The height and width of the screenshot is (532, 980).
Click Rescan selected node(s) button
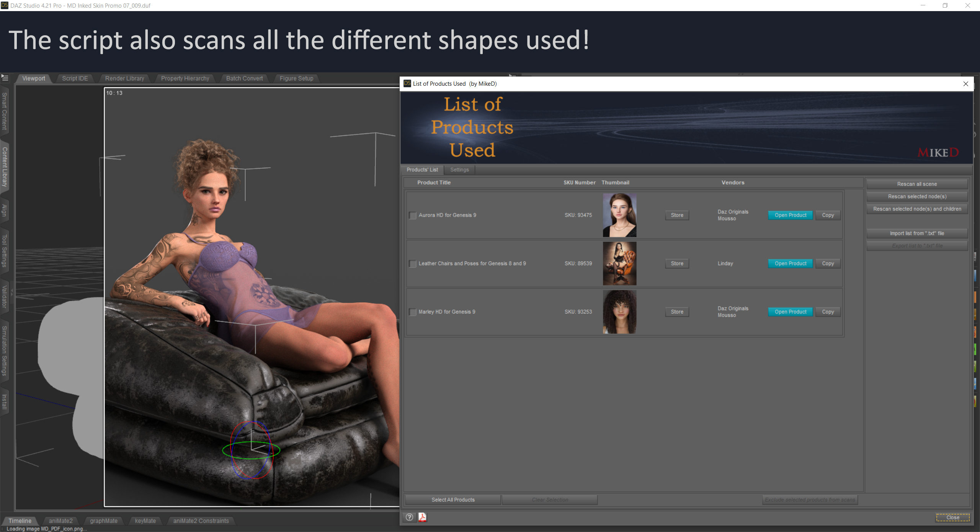click(x=917, y=196)
